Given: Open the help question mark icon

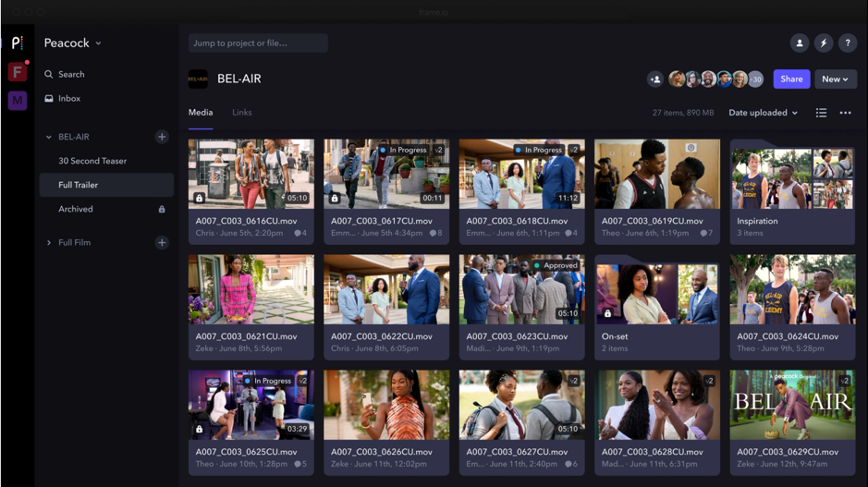Looking at the screenshot, I should (x=847, y=43).
